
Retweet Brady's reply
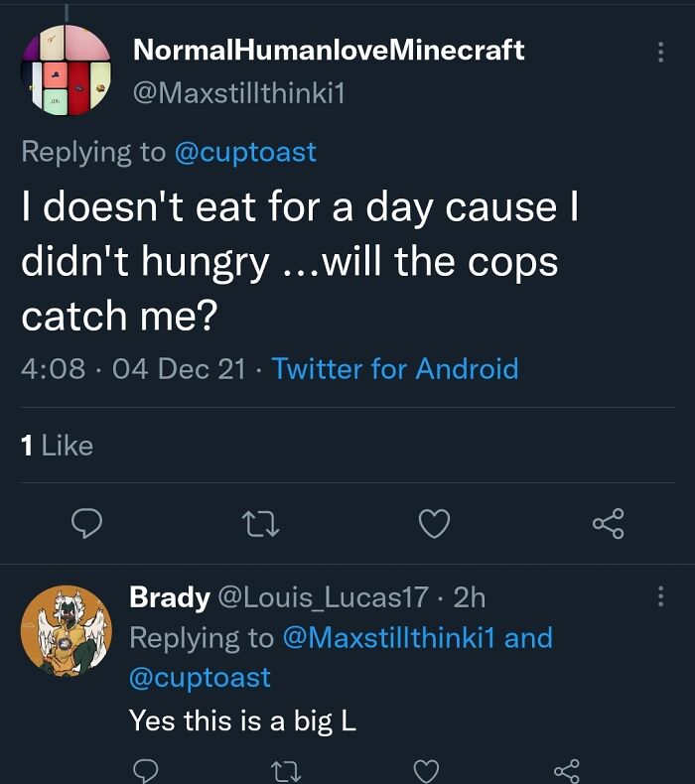288,770
